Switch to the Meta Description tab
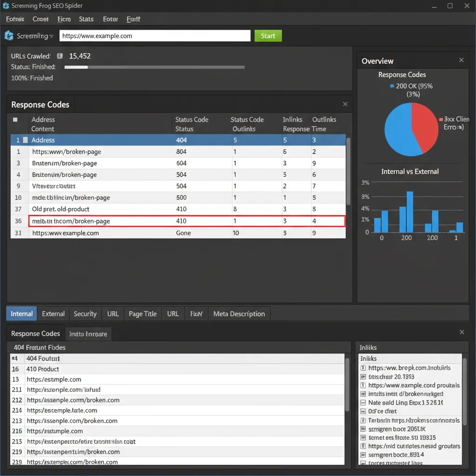 tap(239, 314)
